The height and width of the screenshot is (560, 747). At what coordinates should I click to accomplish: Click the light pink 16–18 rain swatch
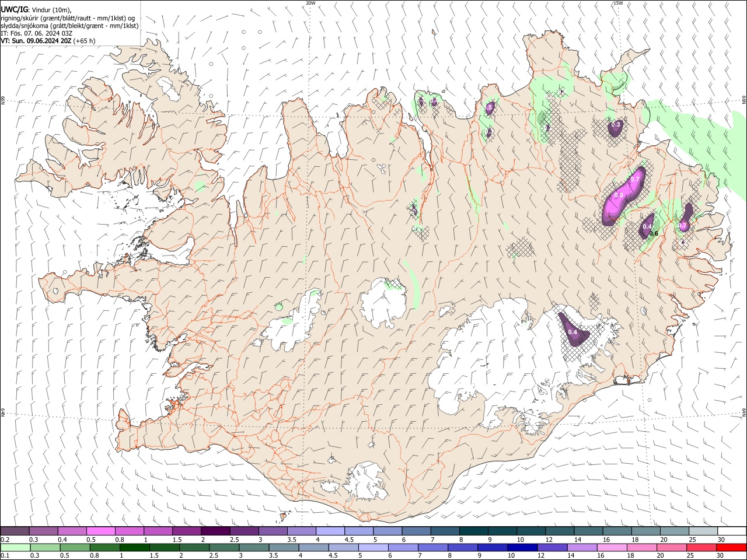tap(612, 547)
